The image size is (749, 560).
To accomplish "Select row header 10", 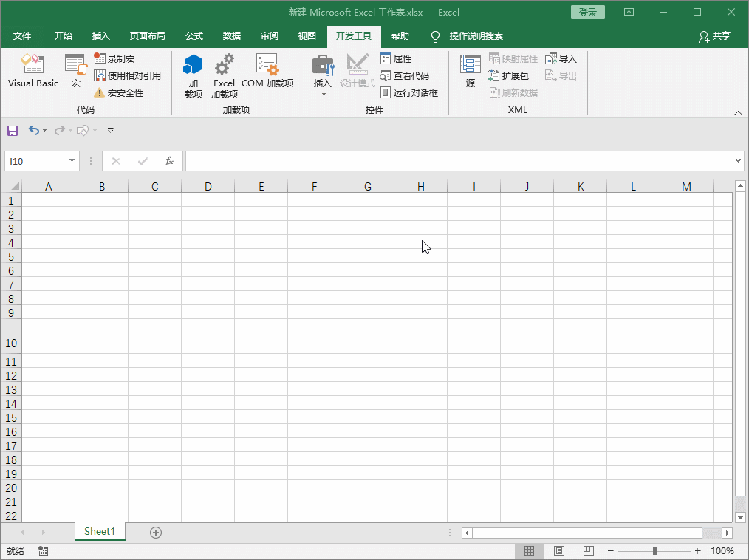I will pos(11,337).
